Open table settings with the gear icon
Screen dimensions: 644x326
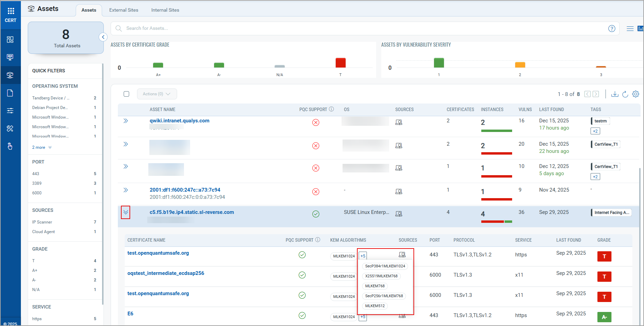click(636, 94)
